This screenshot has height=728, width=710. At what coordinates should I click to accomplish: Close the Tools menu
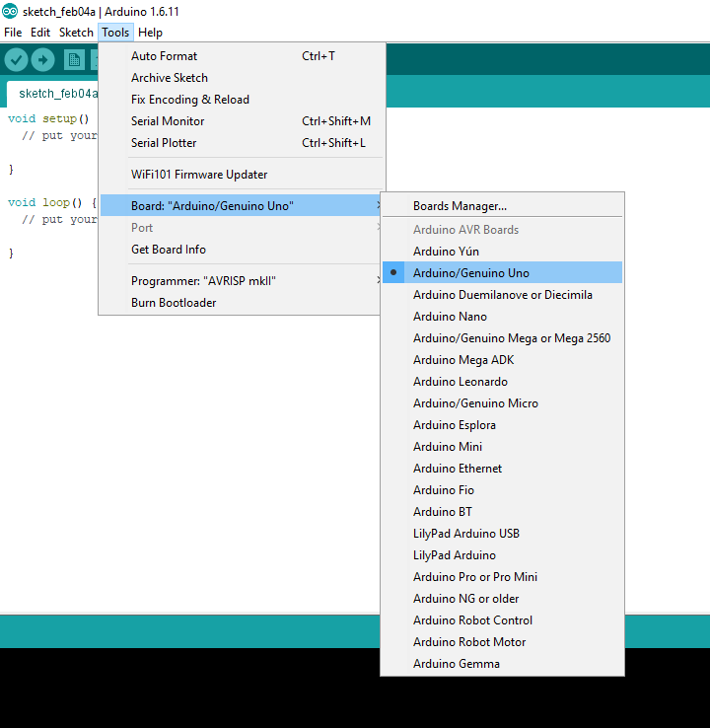pos(115,33)
